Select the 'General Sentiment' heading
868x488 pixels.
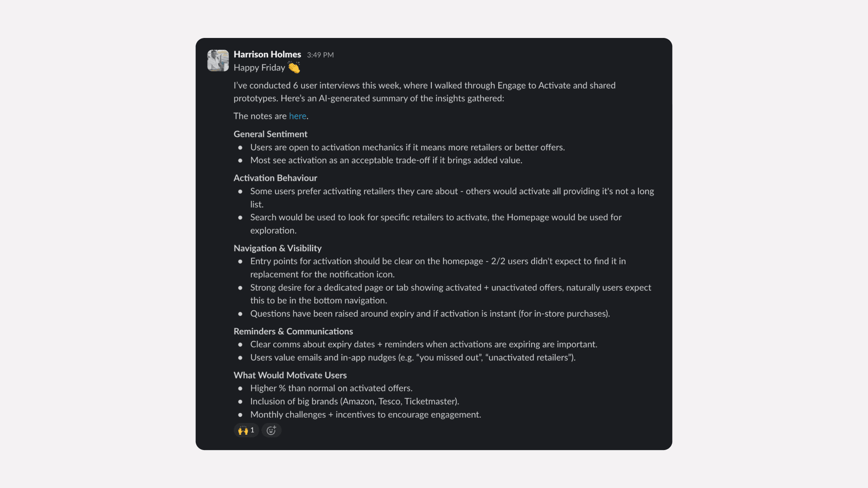point(270,134)
